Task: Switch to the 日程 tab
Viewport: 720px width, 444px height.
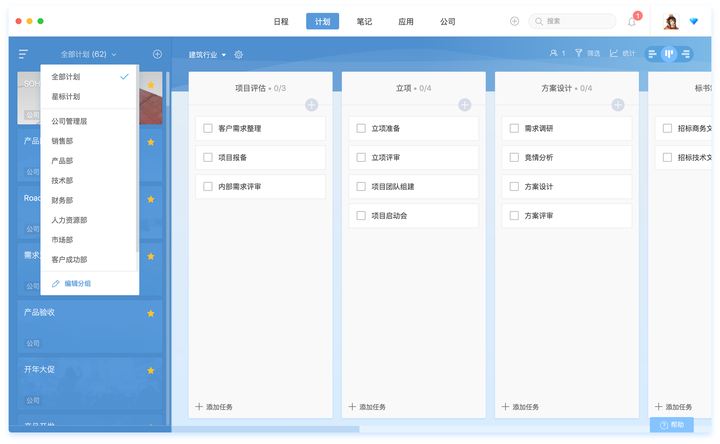Action: [281, 22]
